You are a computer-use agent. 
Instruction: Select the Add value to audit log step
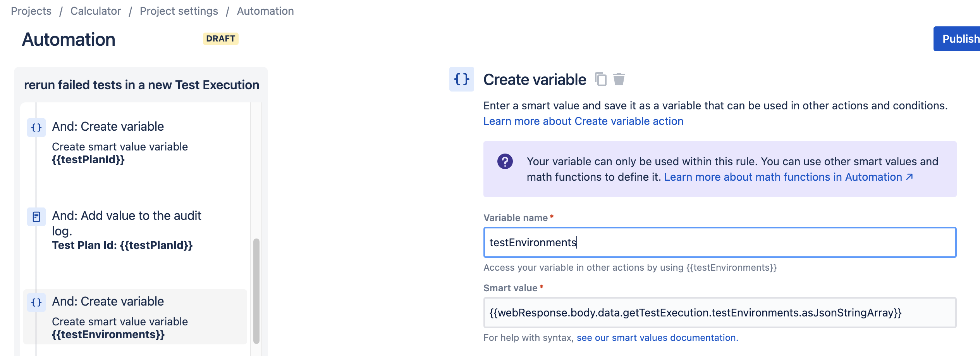[135, 230]
